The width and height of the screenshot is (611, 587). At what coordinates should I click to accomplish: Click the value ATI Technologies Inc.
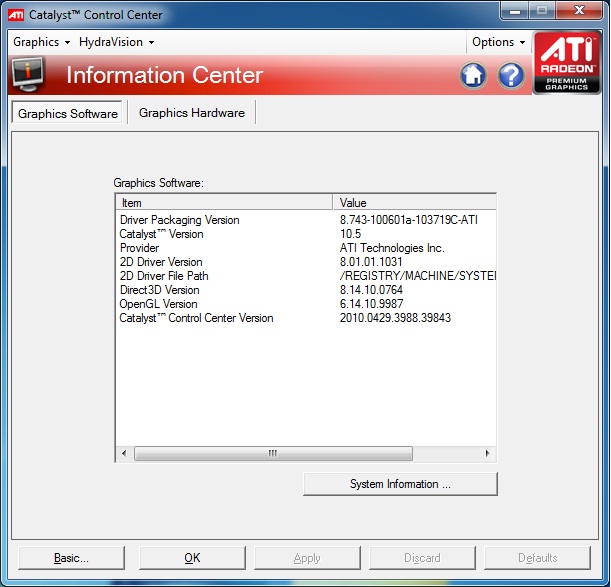coord(392,248)
